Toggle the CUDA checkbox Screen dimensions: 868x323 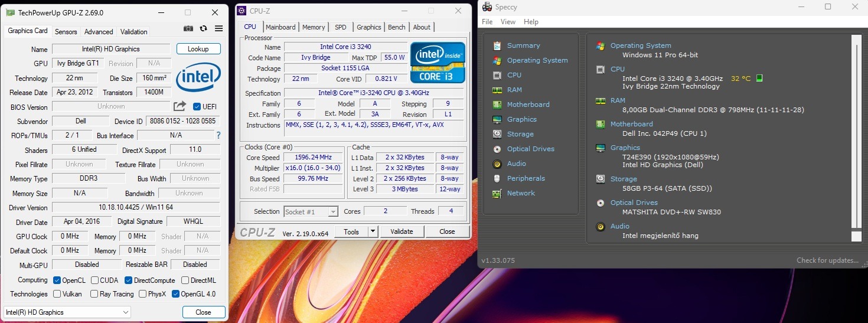[x=94, y=280]
